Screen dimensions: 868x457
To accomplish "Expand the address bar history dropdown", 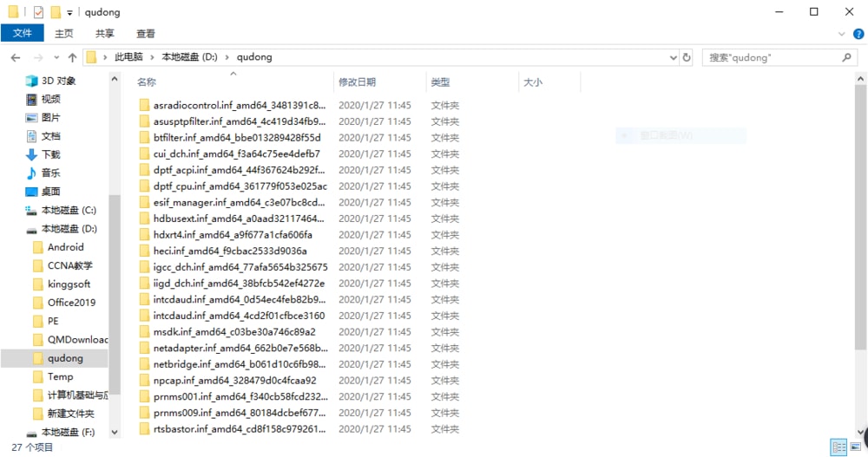I will [x=674, y=57].
